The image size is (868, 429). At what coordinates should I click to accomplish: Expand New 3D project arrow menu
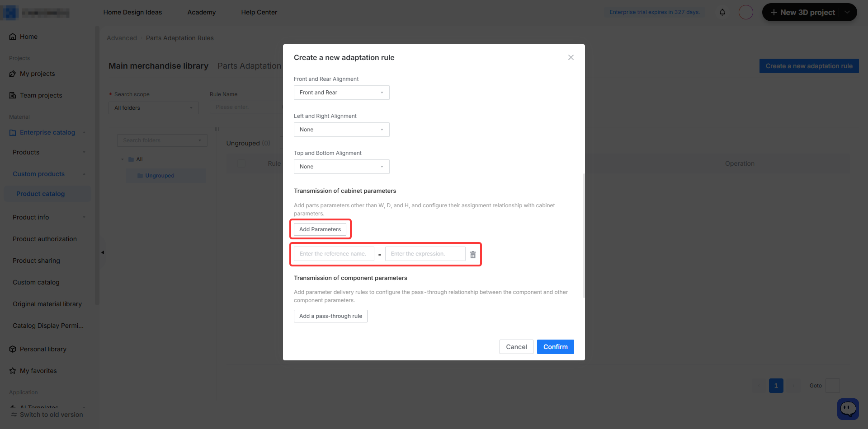pos(847,12)
